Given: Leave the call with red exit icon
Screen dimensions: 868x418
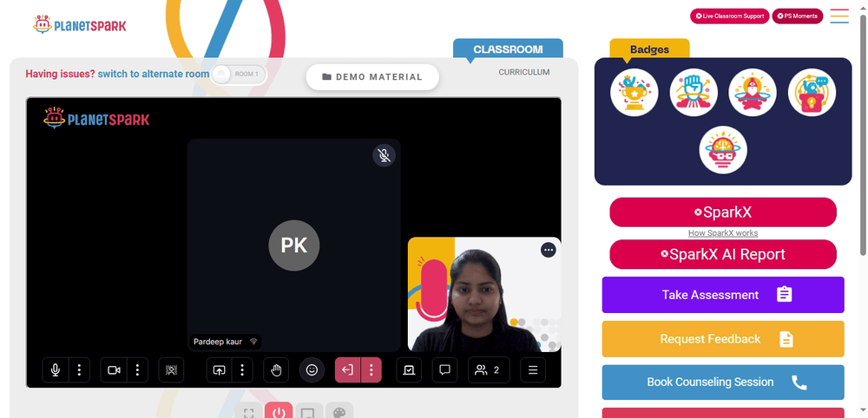Looking at the screenshot, I should pos(348,370).
